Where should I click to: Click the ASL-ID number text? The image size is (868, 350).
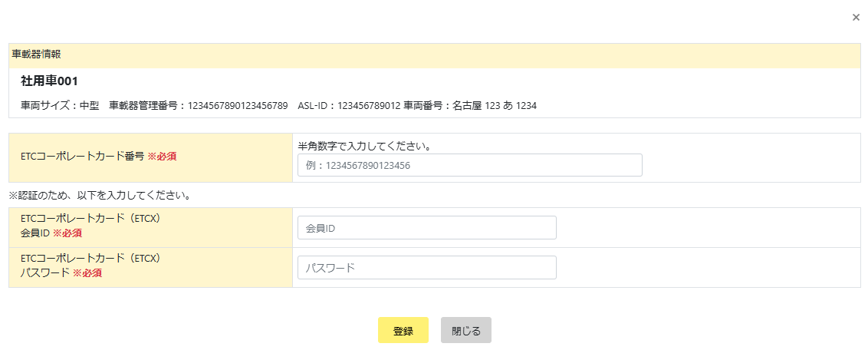369,105
